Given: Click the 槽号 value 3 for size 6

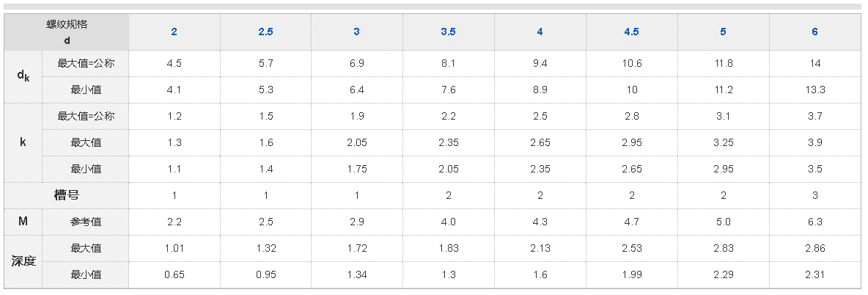Looking at the screenshot, I should coord(814,195).
